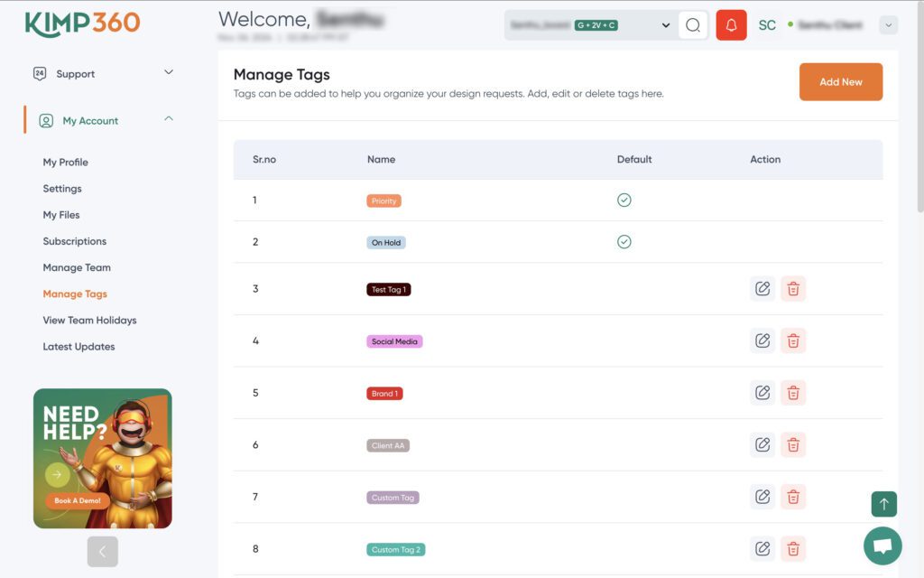Image resolution: width=924 pixels, height=578 pixels.
Task: Click the scroll-to-top arrow button
Action: click(883, 504)
